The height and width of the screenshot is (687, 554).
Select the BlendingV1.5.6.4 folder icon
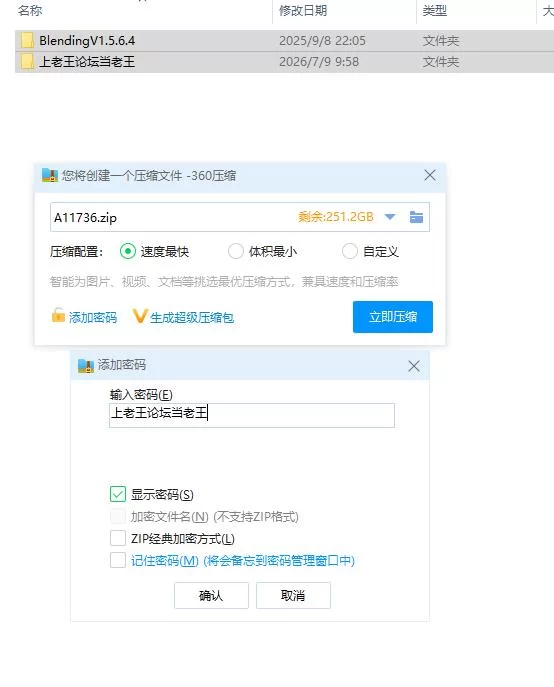pyautogui.click(x=27, y=40)
